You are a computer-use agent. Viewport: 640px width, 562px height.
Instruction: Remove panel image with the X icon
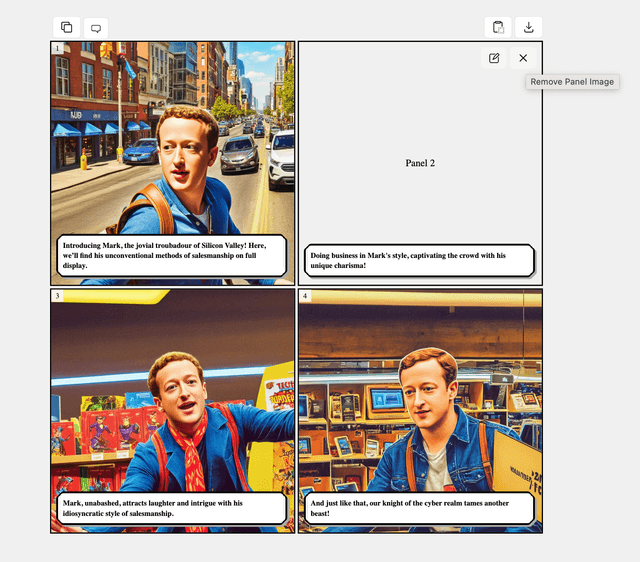(523, 58)
